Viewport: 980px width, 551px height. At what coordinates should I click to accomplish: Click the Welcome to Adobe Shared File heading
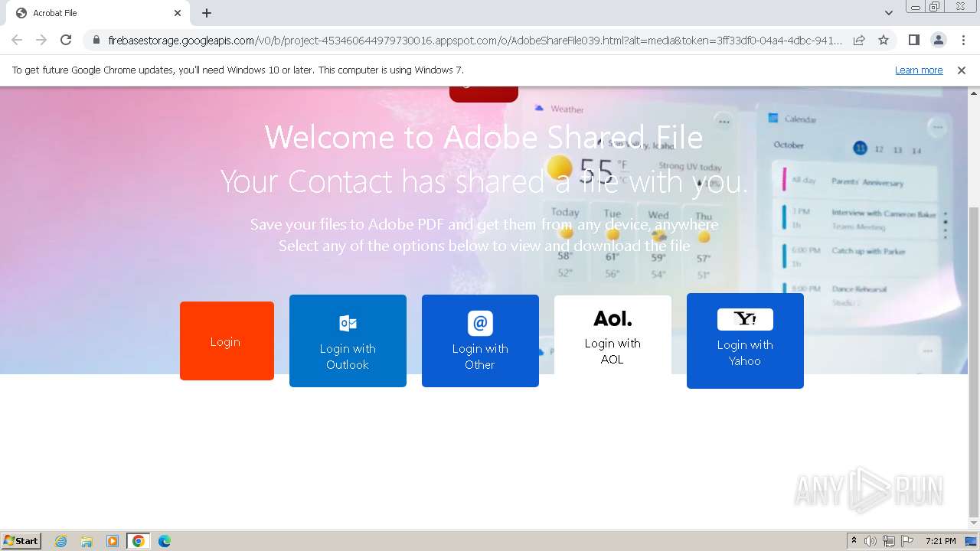click(484, 138)
